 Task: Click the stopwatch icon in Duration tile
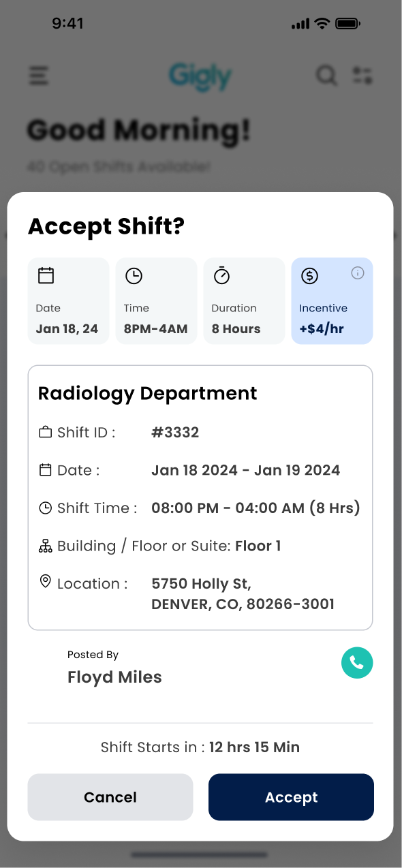pyautogui.click(x=221, y=275)
